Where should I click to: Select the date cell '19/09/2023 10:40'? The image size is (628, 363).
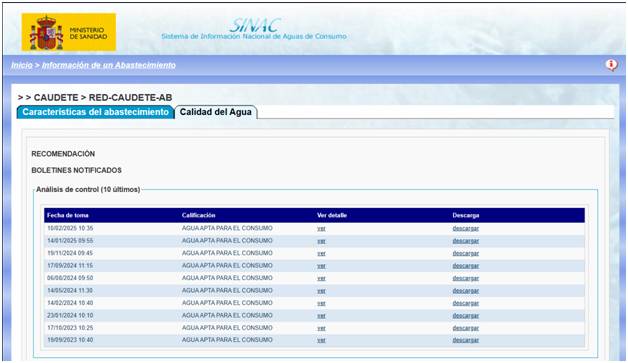tap(70, 340)
